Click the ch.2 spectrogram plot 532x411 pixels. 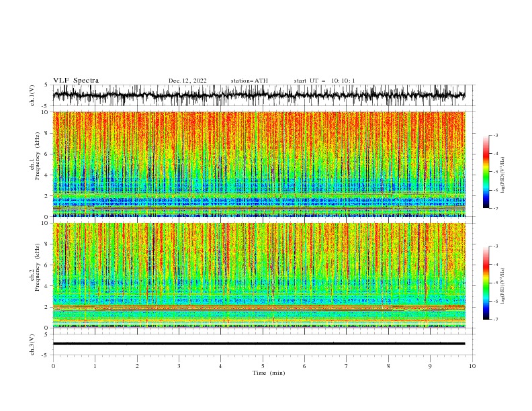(x=259, y=275)
